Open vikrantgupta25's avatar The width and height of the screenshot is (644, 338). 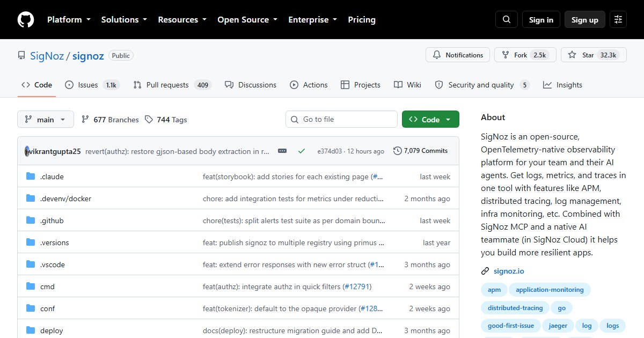pos(27,151)
